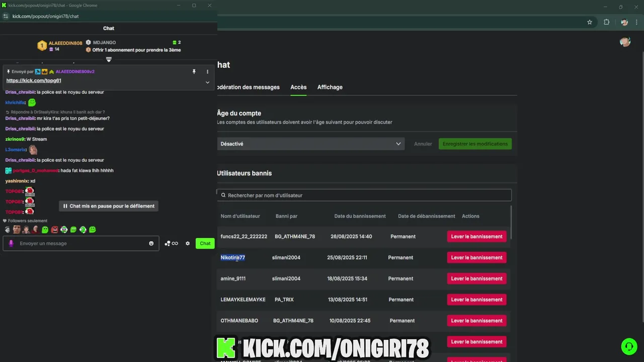
Task: Open pinned link https://kick.com/topg61
Action: point(34,80)
